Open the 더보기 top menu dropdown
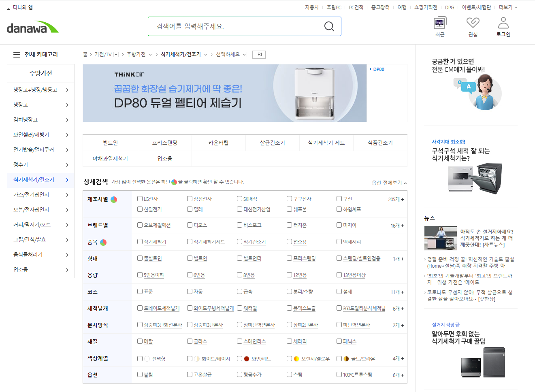Image resolution: width=535 pixels, height=392 pixels. click(x=508, y=7)
